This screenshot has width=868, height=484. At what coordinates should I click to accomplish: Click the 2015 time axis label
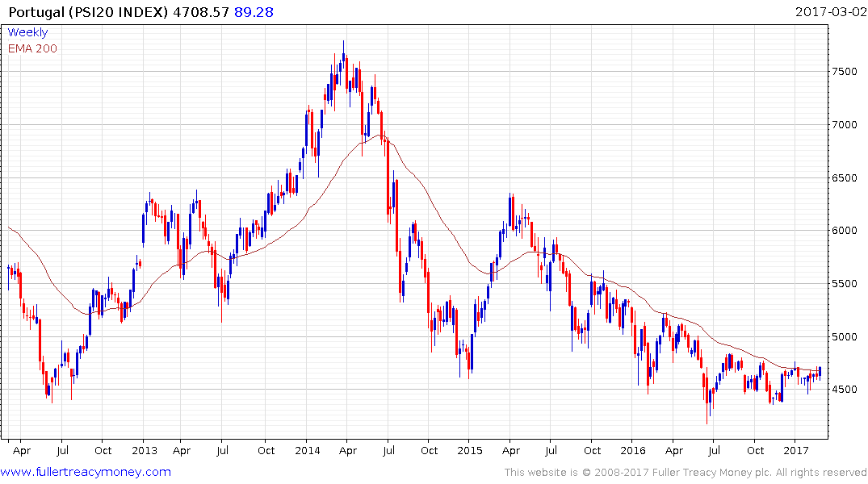coord(470,451)
